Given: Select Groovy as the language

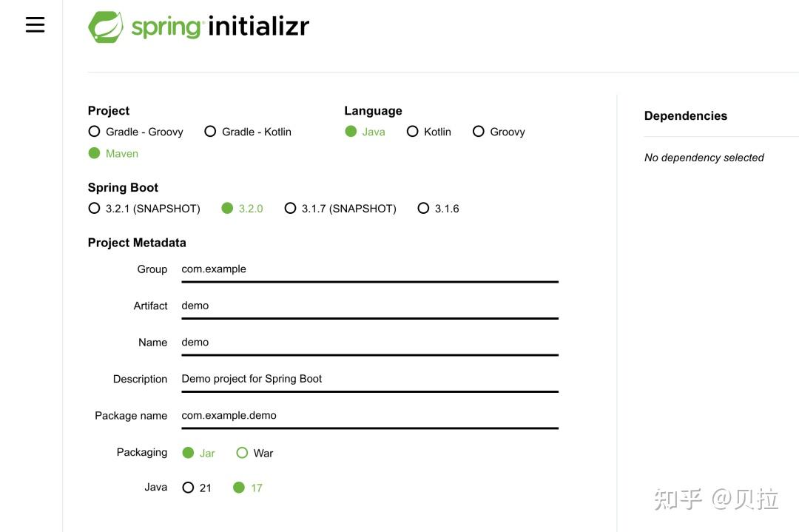Looking at the screenshot, I should 499,132.
